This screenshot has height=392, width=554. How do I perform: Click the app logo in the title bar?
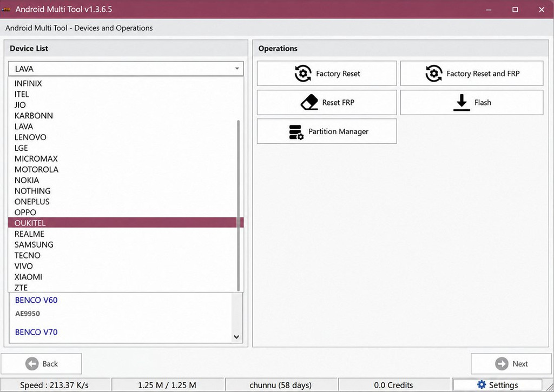6,10
